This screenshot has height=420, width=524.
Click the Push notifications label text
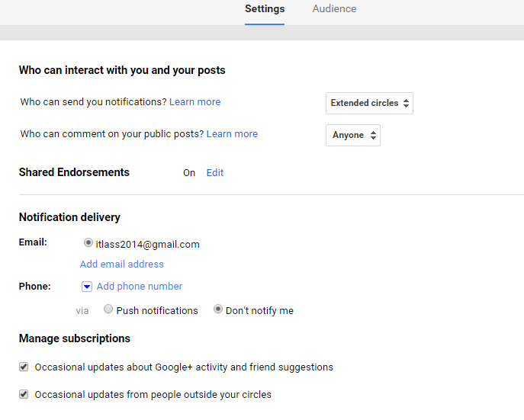point(157,311)
